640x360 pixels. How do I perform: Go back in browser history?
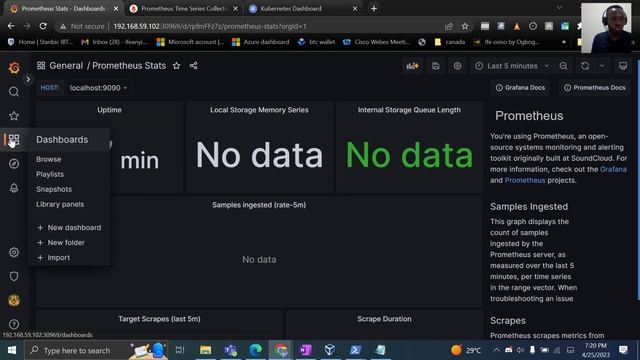point(11,26)
